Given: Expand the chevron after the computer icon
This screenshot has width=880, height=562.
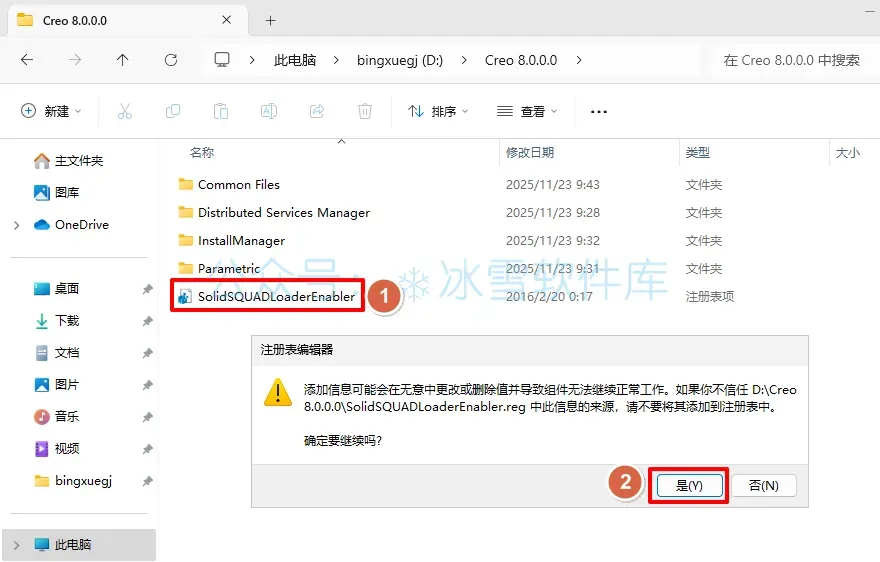Looking at the screenshot, I should [x=252, y=60].
